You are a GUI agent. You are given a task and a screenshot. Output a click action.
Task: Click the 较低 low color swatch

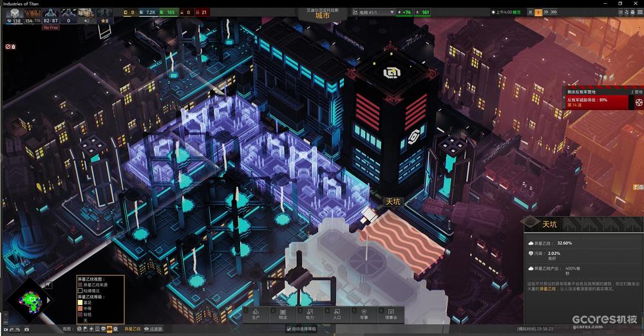coord(80,314)
